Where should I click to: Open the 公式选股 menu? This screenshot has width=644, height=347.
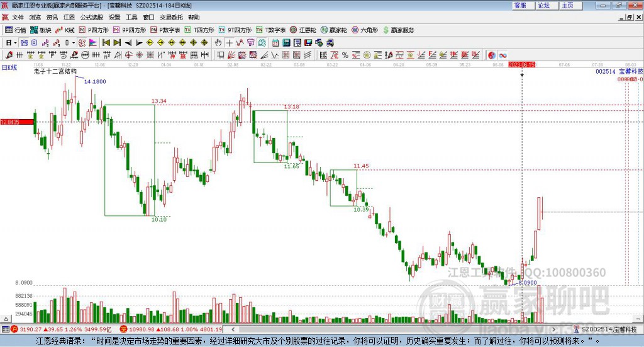(x=92, y=17)
